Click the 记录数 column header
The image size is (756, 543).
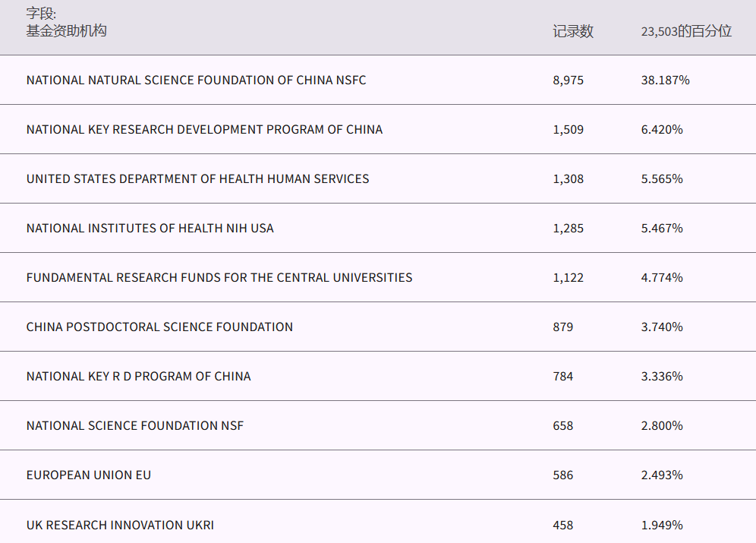coord(573,31)
